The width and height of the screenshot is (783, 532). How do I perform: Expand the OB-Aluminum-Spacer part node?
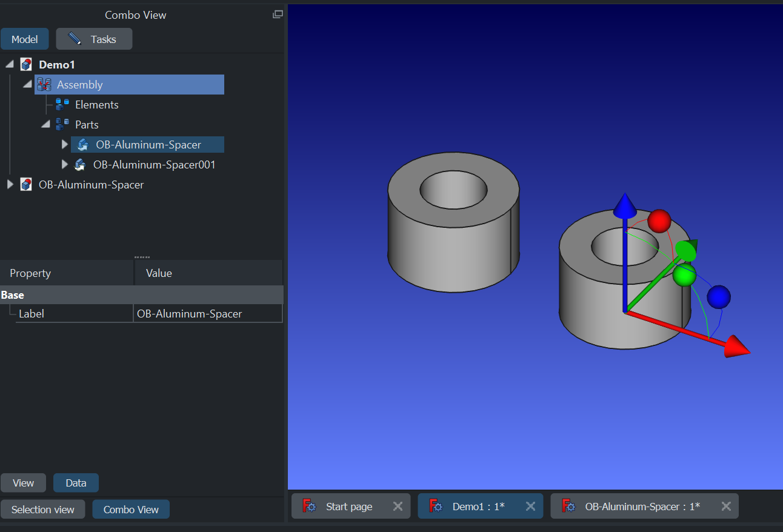[65, 145]
